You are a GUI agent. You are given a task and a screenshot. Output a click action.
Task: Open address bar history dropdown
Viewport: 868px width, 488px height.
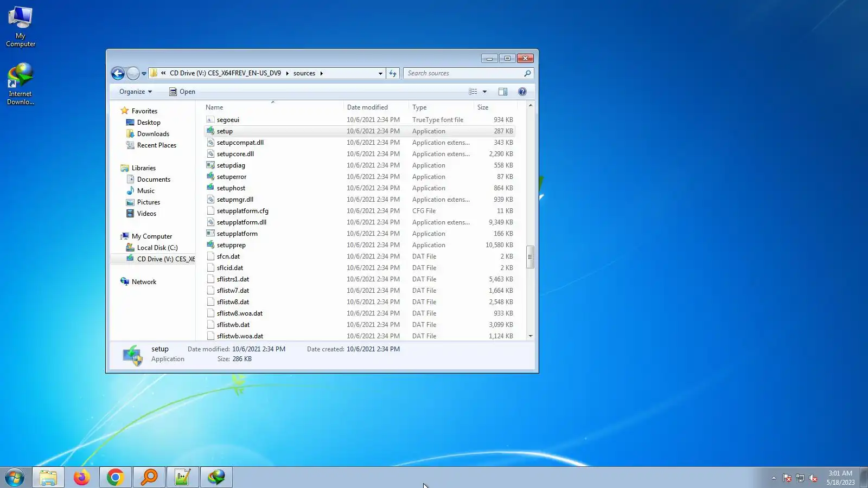[380, 73]
